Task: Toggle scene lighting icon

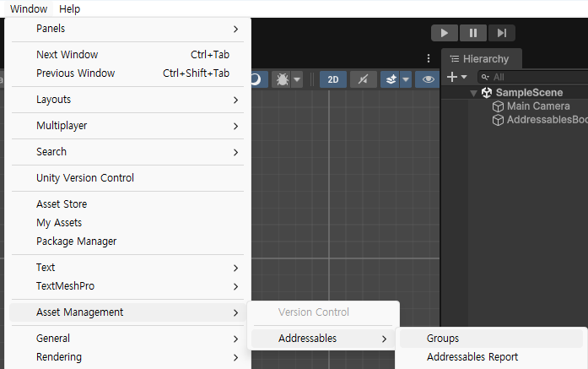Action: click(x=363, y=79)
